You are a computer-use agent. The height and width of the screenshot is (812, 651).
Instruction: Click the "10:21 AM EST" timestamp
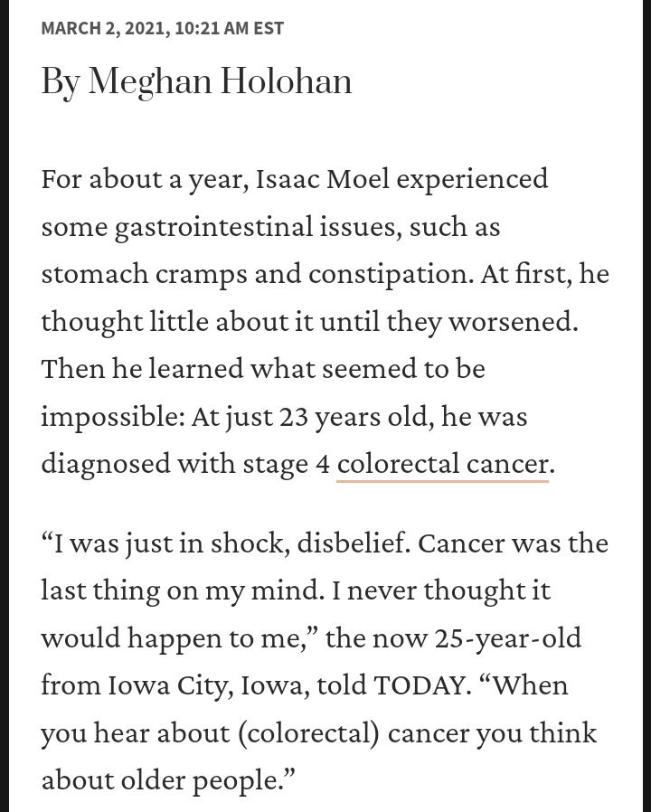229,28
